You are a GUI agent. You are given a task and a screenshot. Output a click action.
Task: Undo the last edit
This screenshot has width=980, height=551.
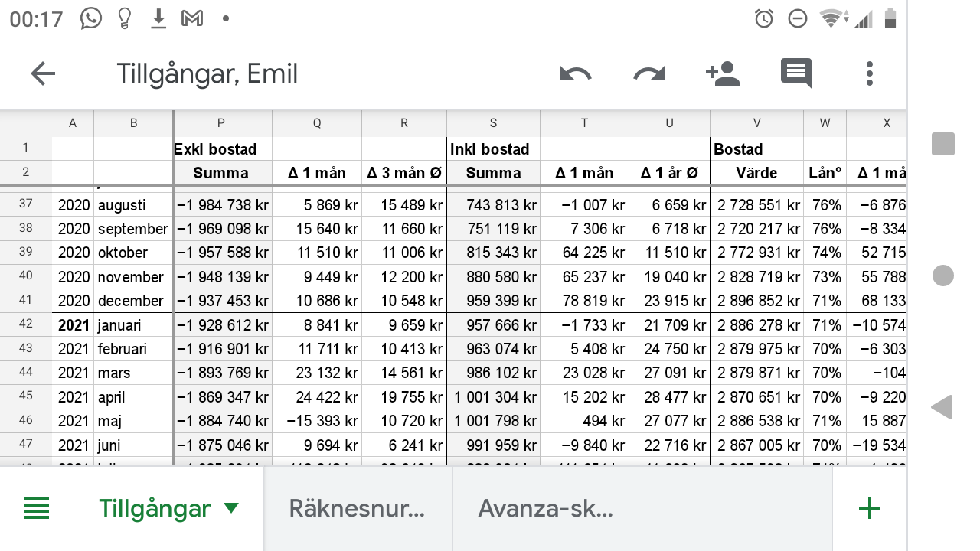point(576,73)
